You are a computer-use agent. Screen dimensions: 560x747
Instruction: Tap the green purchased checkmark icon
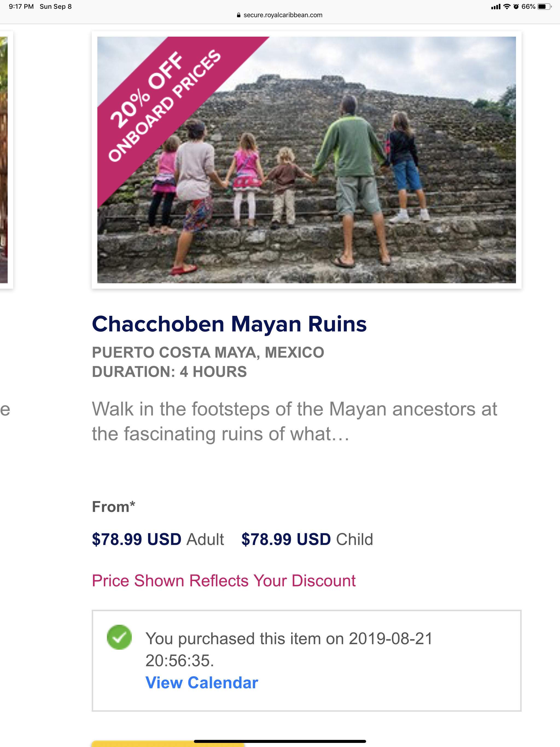119,637
